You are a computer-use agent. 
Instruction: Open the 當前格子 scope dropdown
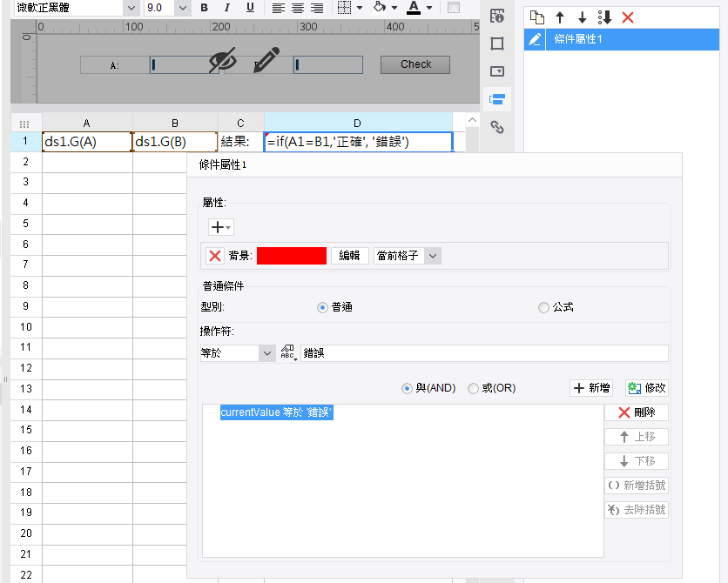[x=433, y=255]
